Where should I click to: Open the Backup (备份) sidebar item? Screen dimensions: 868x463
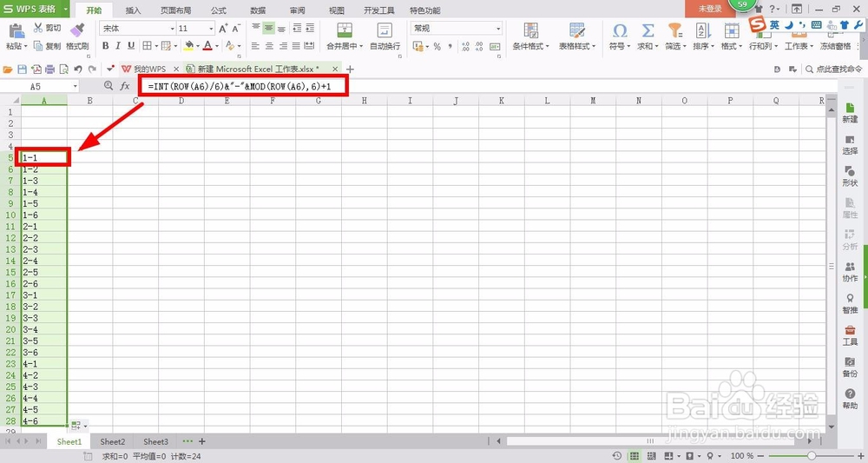point(850,367)
